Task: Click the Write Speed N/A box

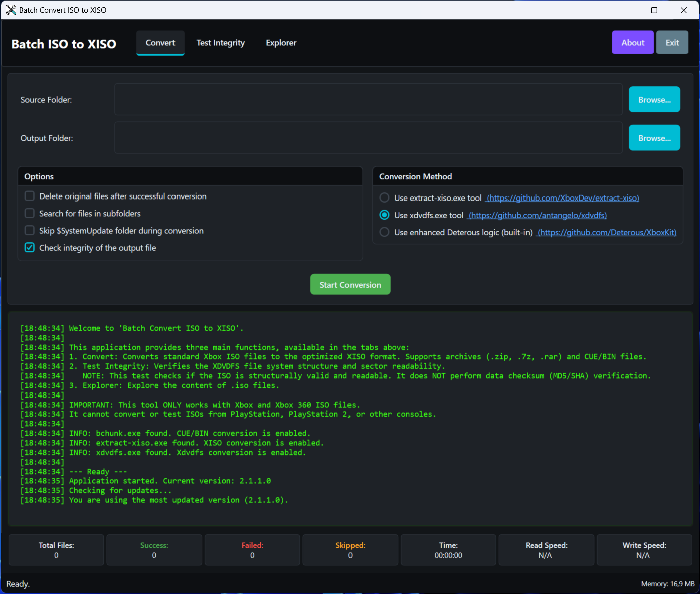Action: (644, 550)
